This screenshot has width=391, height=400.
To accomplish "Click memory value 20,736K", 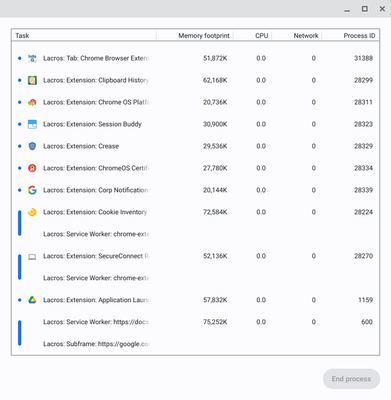I will click(x=215, y=102).
